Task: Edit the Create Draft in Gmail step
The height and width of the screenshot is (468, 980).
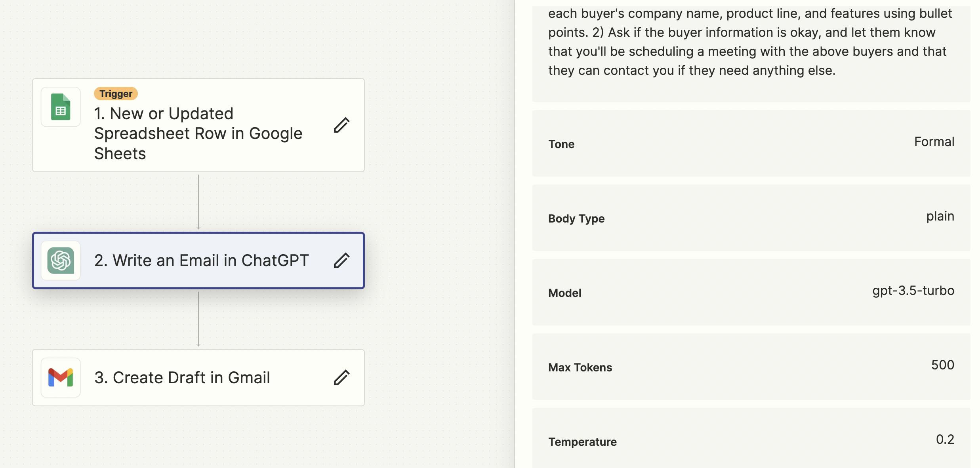Action: click(341, 377)
